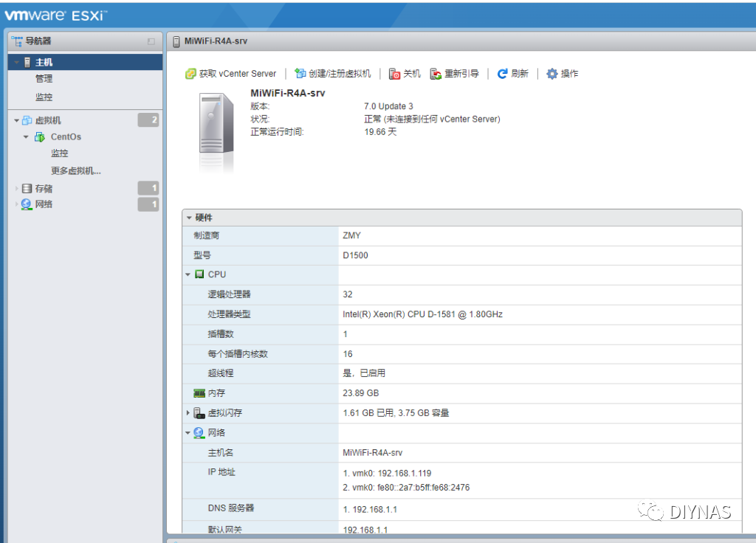Click the MiWiFi-R4A-srv host name heading
756x543 pixels.
point(288,93)
